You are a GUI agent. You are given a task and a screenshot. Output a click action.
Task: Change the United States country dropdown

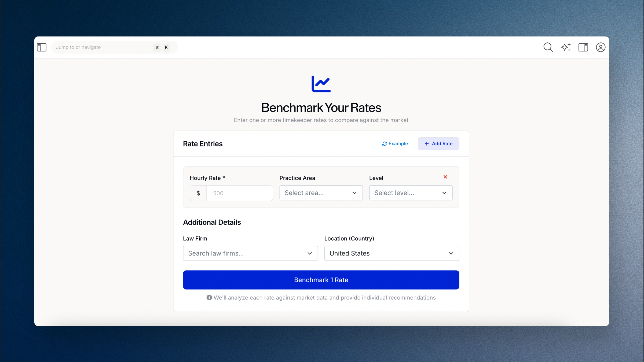391,253
